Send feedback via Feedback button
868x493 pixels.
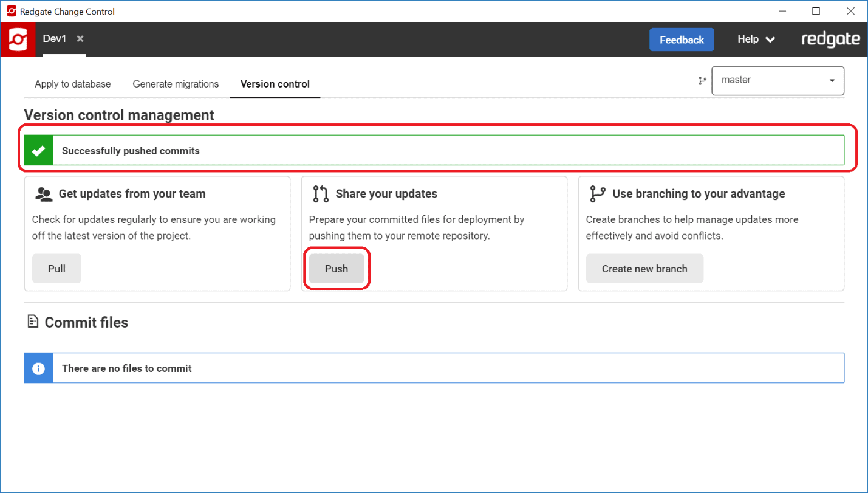(x=682, y=40)
